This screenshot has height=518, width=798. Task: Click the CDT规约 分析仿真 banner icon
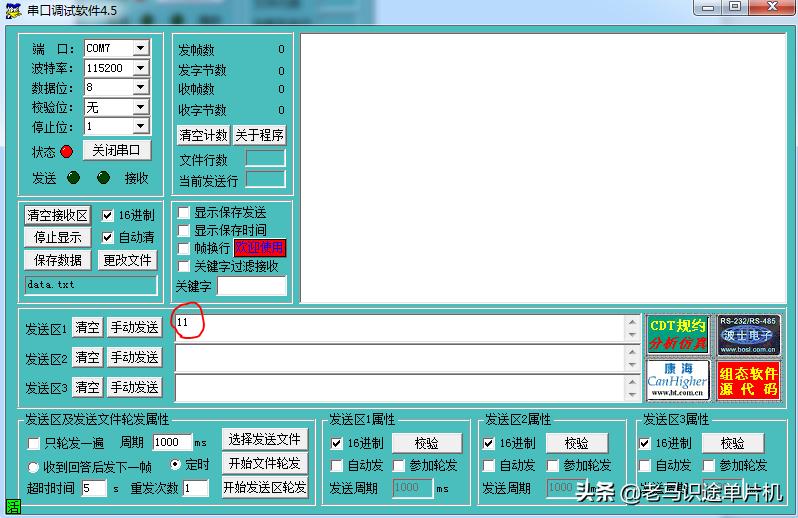(x=677, y=335)
